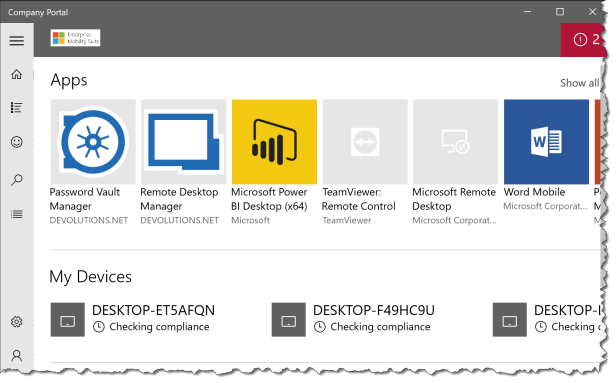This screenshot has width=616, height=383.
Task: Click TeamViewer: Remote Control label
Action: tap(359, 199)
